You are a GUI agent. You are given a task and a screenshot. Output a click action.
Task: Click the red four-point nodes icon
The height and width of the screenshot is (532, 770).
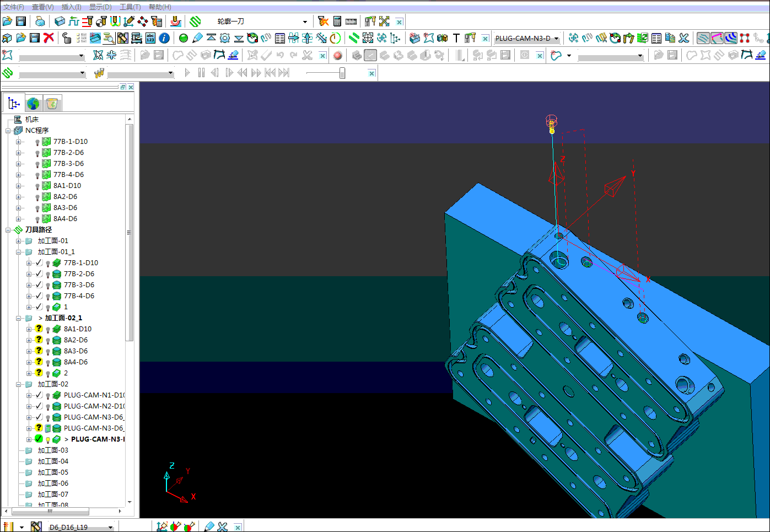click(x=745, y=38)
